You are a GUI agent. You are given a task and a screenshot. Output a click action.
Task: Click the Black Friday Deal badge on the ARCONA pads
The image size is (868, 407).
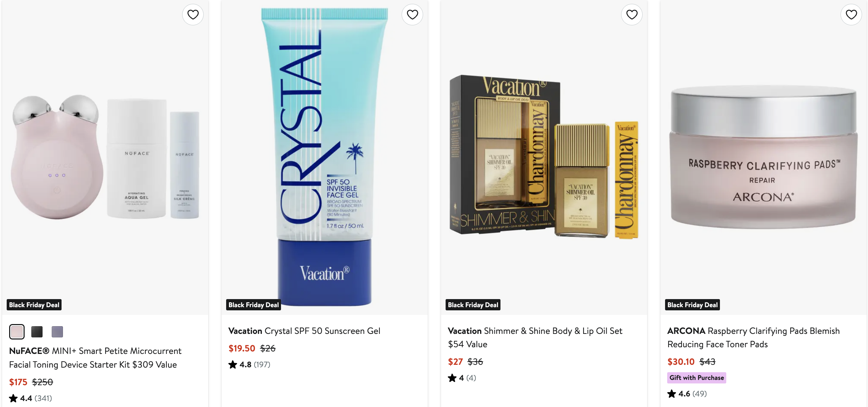(x=693, y=305)
